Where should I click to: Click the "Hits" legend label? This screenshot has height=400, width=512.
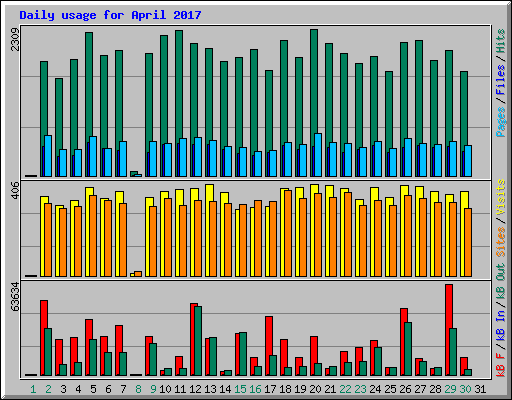click(501, 41)
